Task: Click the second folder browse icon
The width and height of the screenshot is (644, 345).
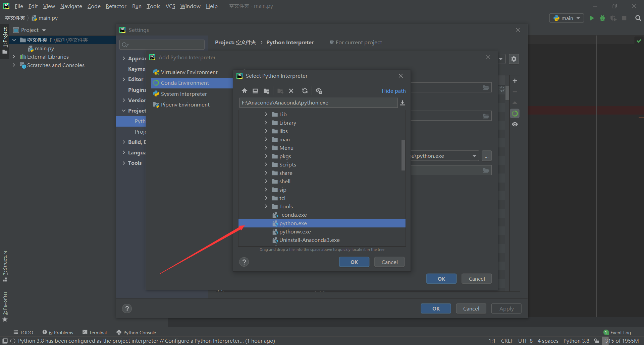Action: (x=486, y=116)
